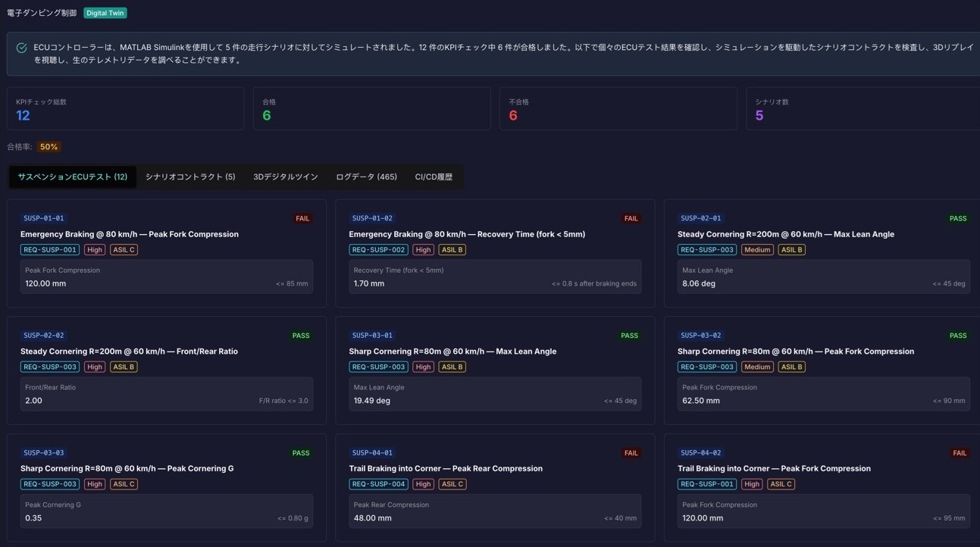Open REQ-SUSP-001 tag in the SUSP-01-01 card
This screenshot has width=980, height=547.
pos(49,250)
